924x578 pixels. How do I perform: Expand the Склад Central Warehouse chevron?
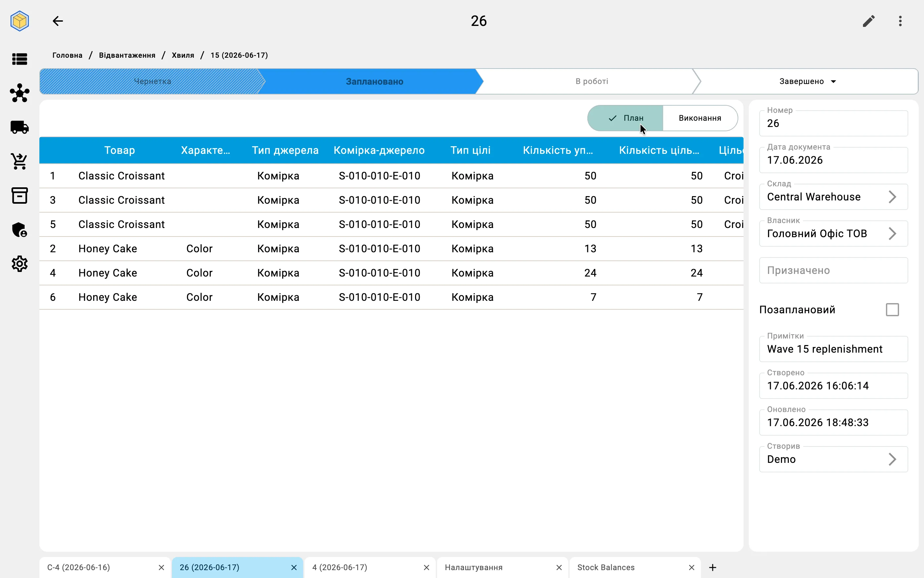tap(892, 197)
